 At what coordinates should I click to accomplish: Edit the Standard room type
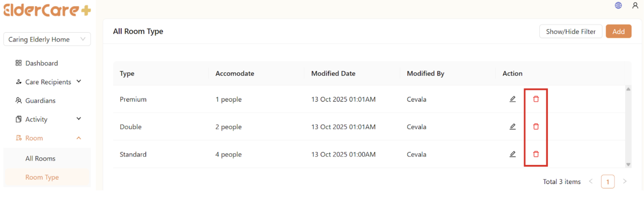click(512, 154)
